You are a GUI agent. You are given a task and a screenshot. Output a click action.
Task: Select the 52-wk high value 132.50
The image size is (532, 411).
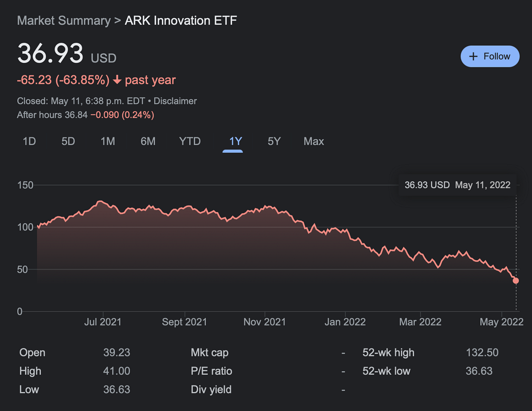tap(481, 352)
